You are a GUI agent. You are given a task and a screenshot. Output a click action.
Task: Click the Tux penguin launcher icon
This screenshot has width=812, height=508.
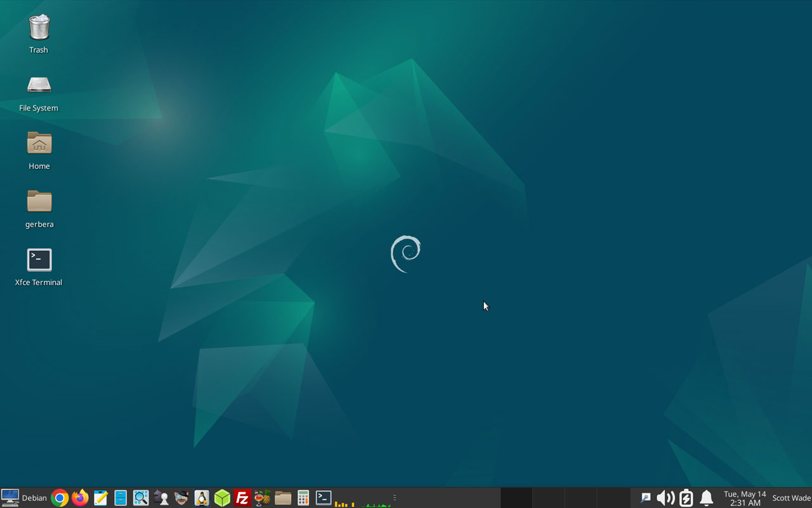(x=202, y=498)
